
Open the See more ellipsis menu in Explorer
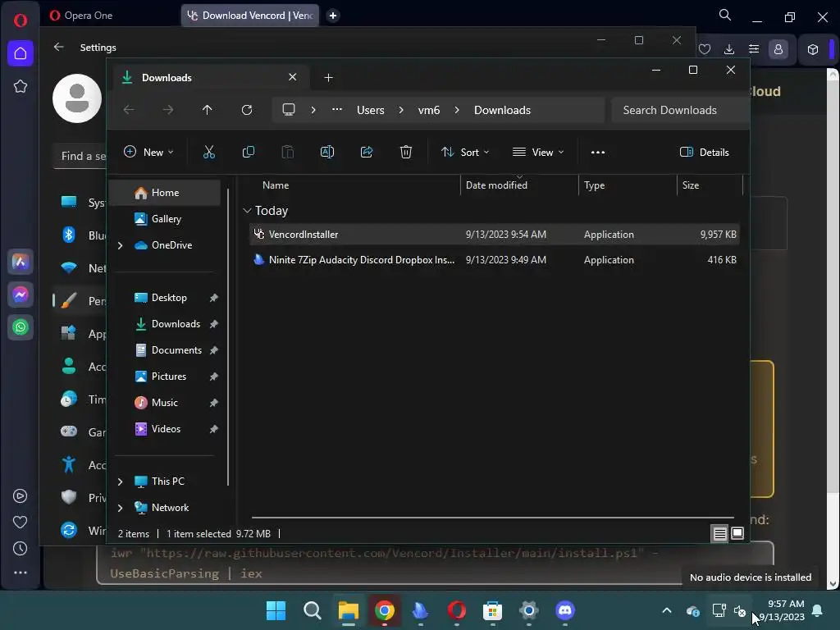[x=598, y=152]
